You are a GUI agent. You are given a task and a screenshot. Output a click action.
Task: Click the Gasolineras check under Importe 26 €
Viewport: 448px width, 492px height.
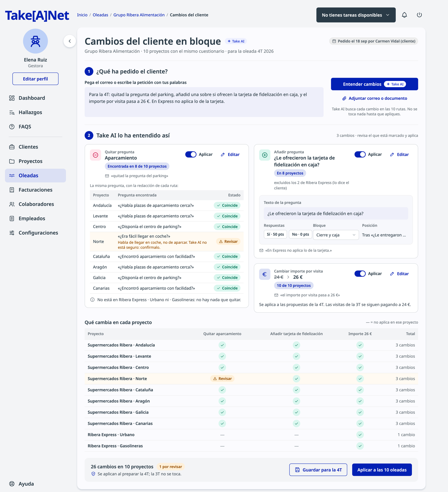(x=360, y=446)
